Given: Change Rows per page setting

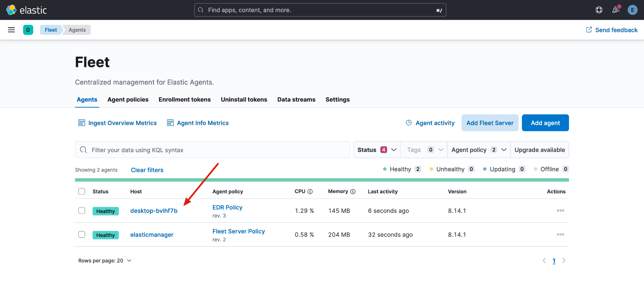Looking at the screenshot, I should pyautogui.click(x=105, y=261).
